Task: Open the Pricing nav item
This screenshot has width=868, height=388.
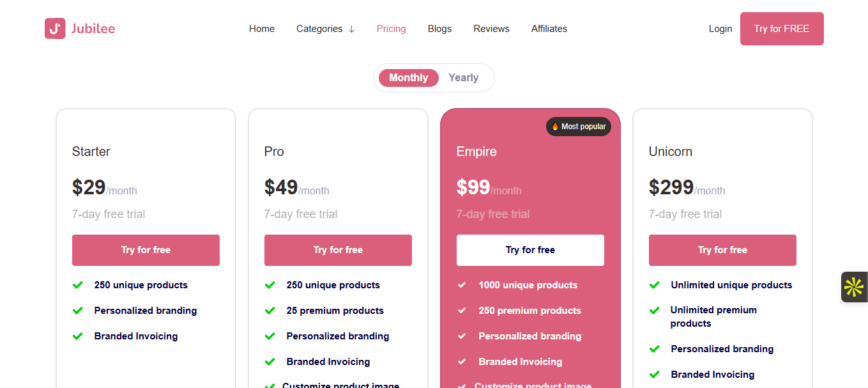Action: point(392,29)
